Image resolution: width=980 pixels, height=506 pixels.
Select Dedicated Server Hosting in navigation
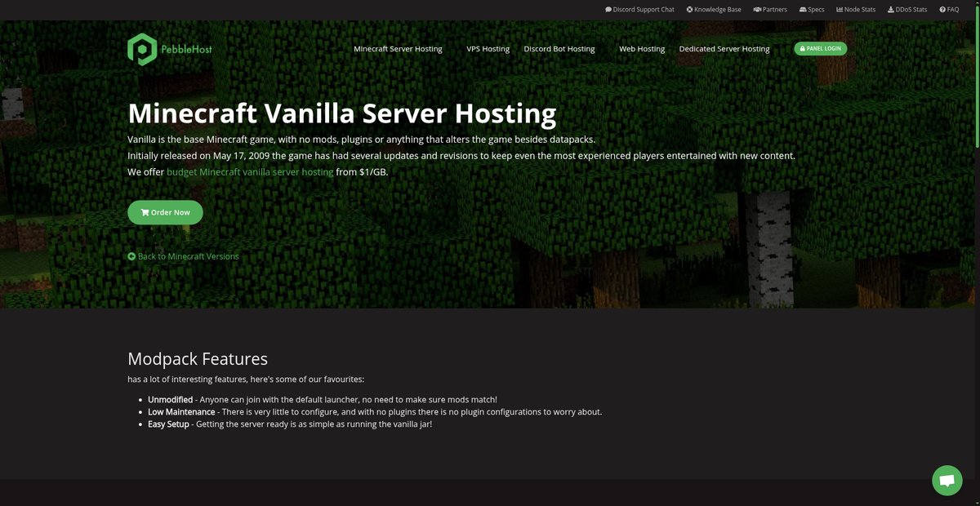click(724, 49)
